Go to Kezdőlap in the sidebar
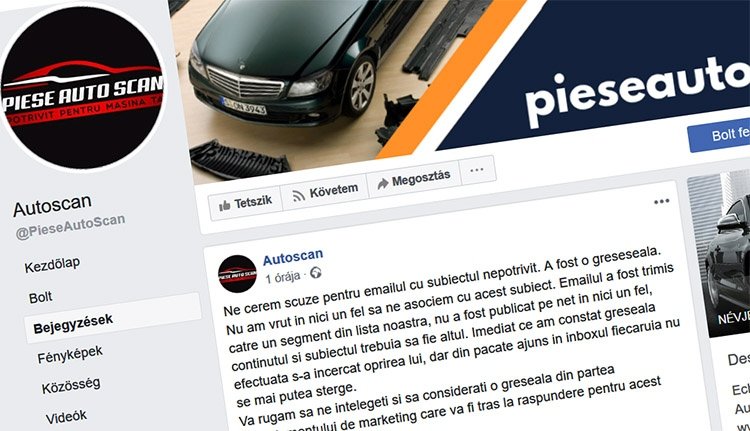The image size is (750, 431). point(52,264)
